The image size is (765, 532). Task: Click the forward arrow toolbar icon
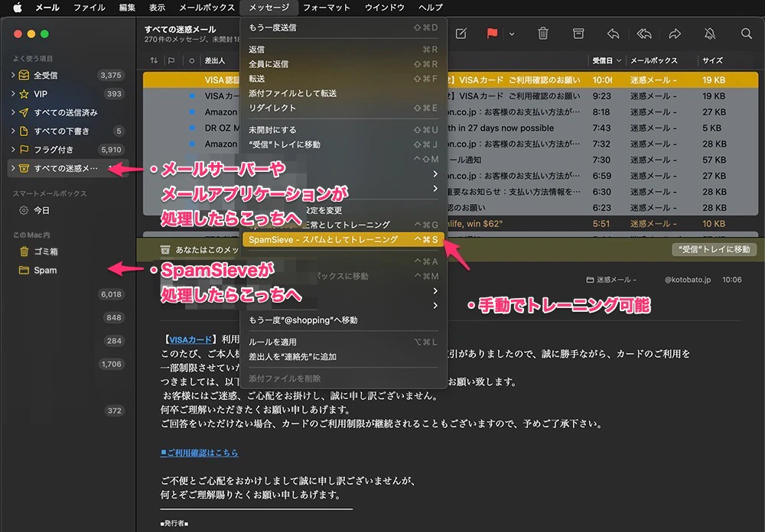[x=675, y=34]
